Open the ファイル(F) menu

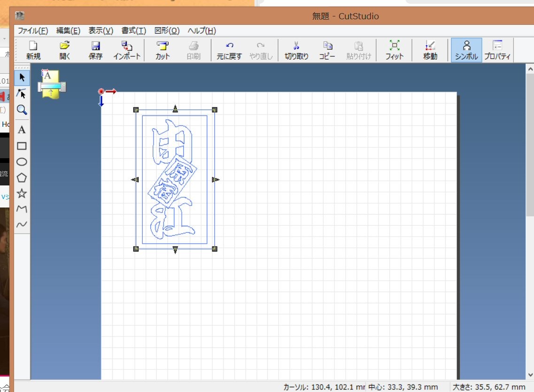(x=33, y=31)
